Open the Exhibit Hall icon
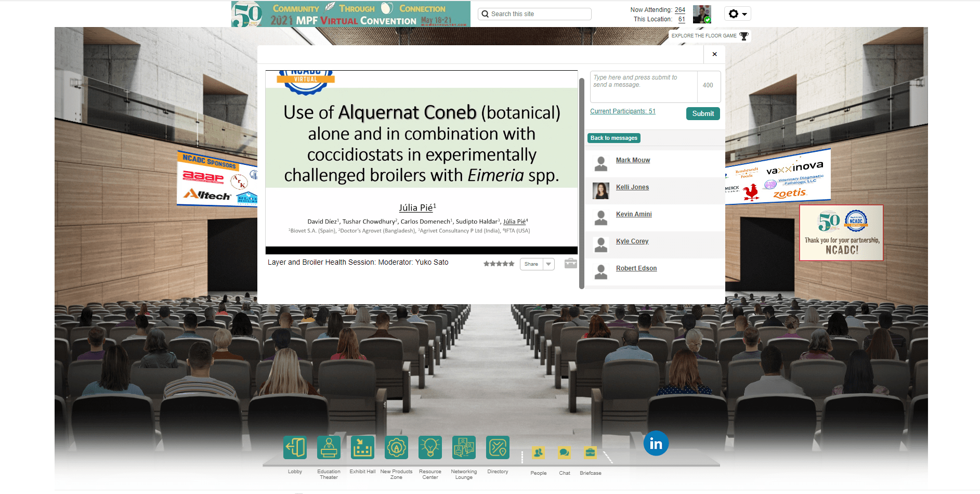Viewport: 980px width, 494px height. click(x=362, y=447)
